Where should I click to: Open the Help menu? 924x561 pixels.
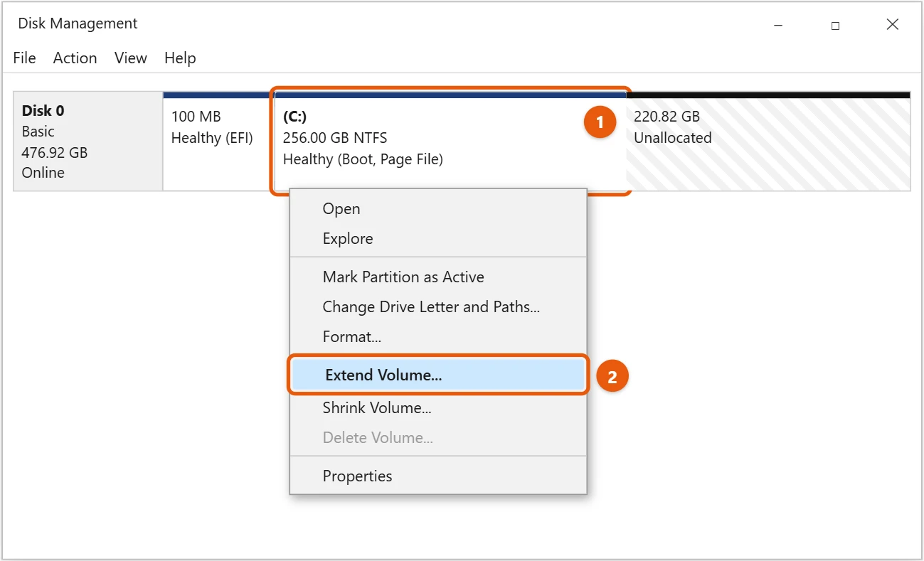click(180, 58)
